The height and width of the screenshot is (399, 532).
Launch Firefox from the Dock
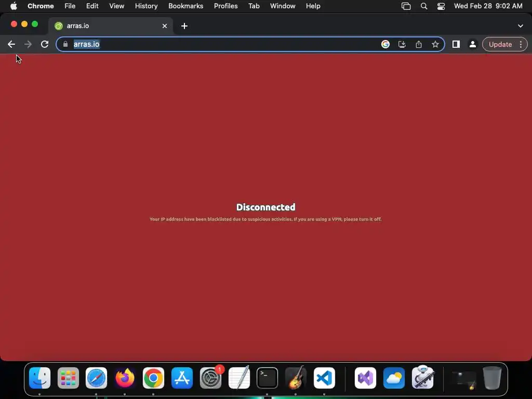point(125,378)
